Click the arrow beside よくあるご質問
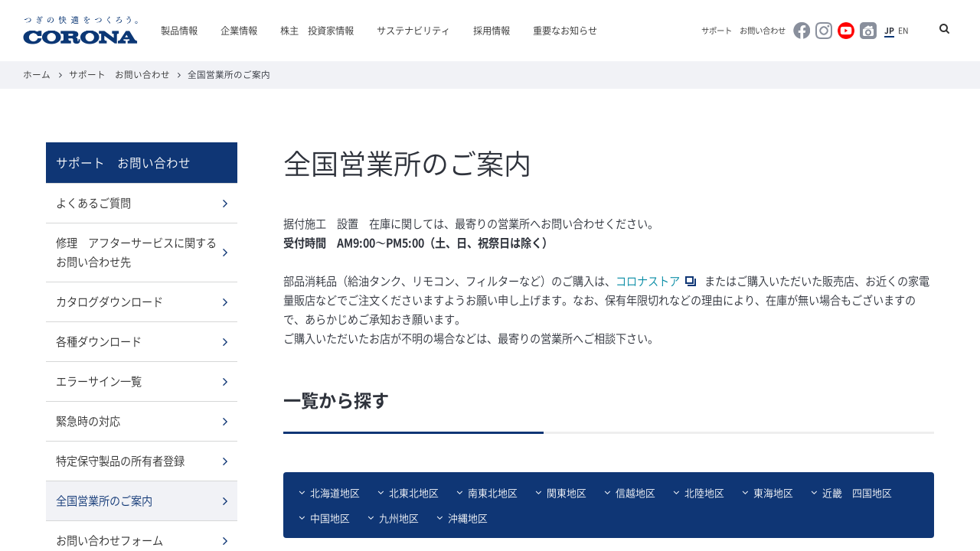The height and width of the screenshot is (551, 980). (x=225, y=204)
